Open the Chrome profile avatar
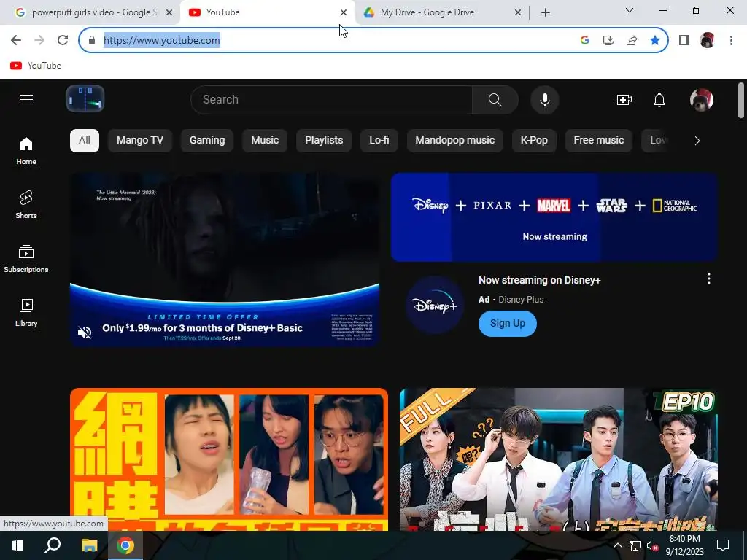 click(x=707, y=40)
